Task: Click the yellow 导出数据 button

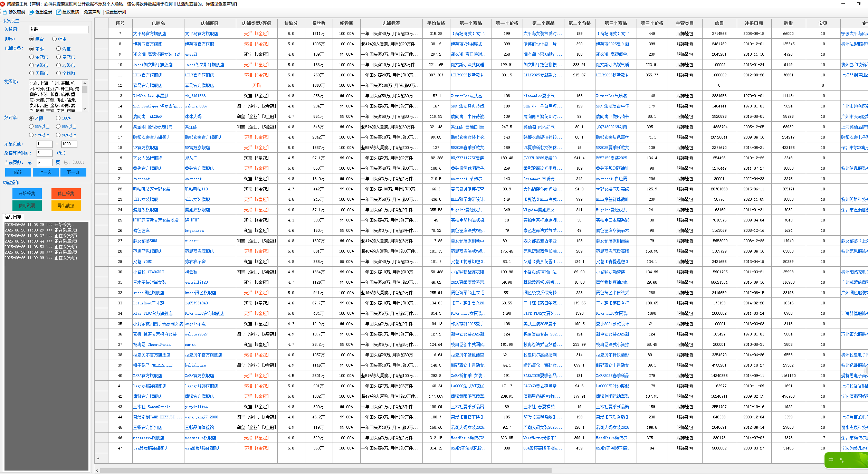Action: point(66,206)
